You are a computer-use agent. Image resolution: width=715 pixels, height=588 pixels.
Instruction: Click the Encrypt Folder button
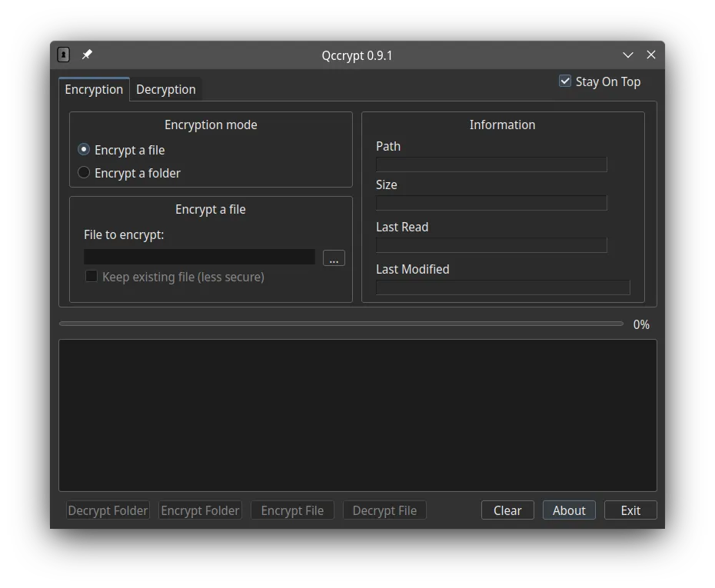click(x=200, y=510)
